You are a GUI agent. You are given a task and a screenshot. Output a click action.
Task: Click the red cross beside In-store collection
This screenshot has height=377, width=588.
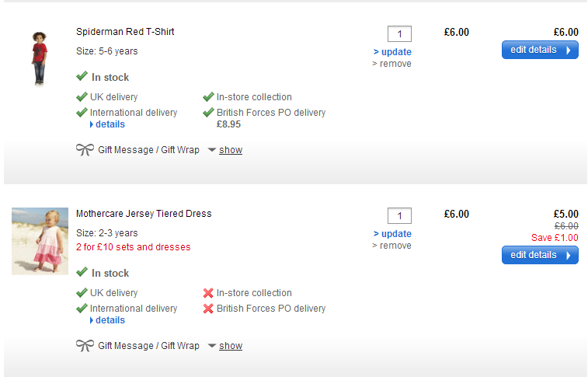pos(208,293)
